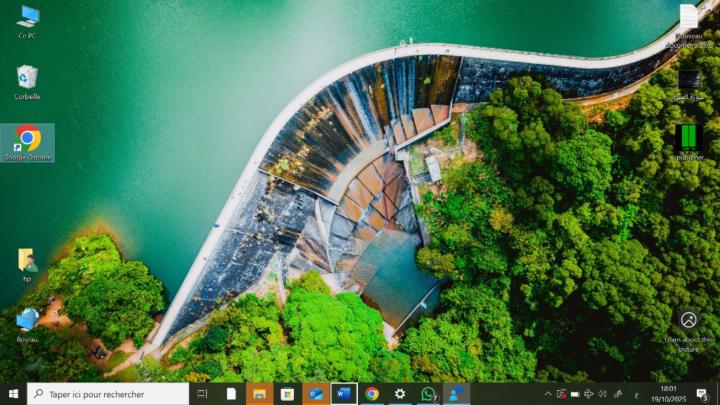Viewport: 720px width, 405px height.
Task: Open the taskbar clock and date
Action: coord(667,394)
